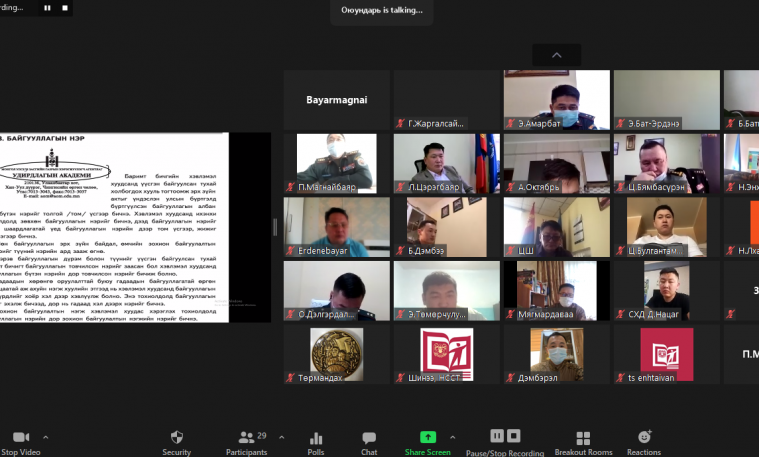Open Breakout Rooms
The height and width of the screenshot is (457, 759).
pos(583,438)
